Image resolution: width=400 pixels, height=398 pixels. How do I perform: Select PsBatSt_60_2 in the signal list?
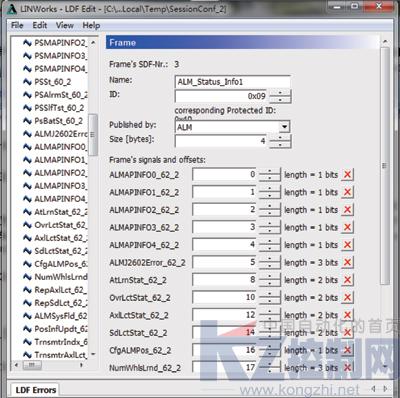tap(58, 121)
